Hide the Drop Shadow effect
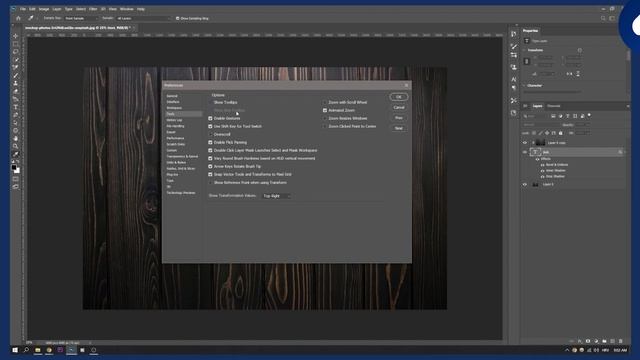Viewport: 640px width, 360px height. pyautogui.click(x=542, y=176)
